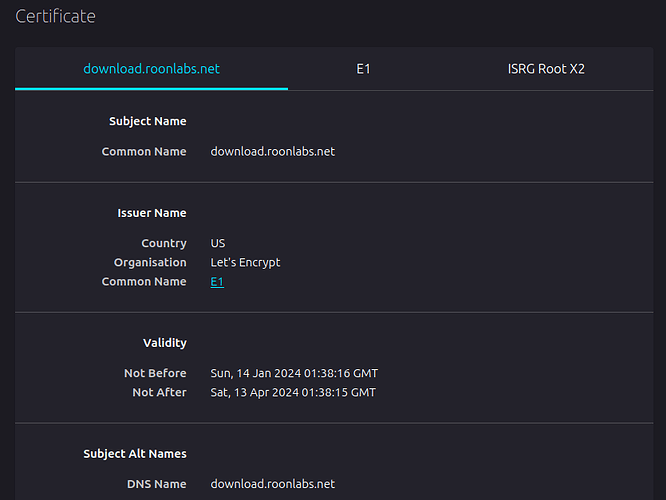
Task: Click the Validity section heading
Action: point(165,343)
